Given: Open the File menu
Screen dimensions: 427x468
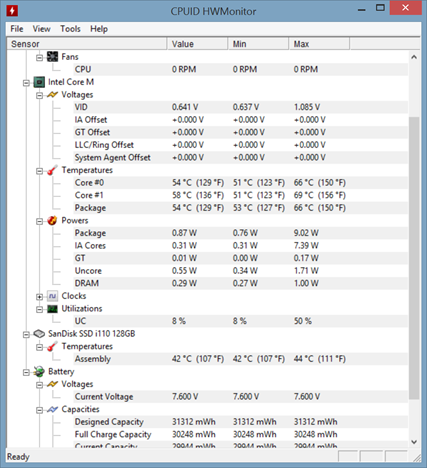Looking at the screenshot, I should [x=17, y=29].
